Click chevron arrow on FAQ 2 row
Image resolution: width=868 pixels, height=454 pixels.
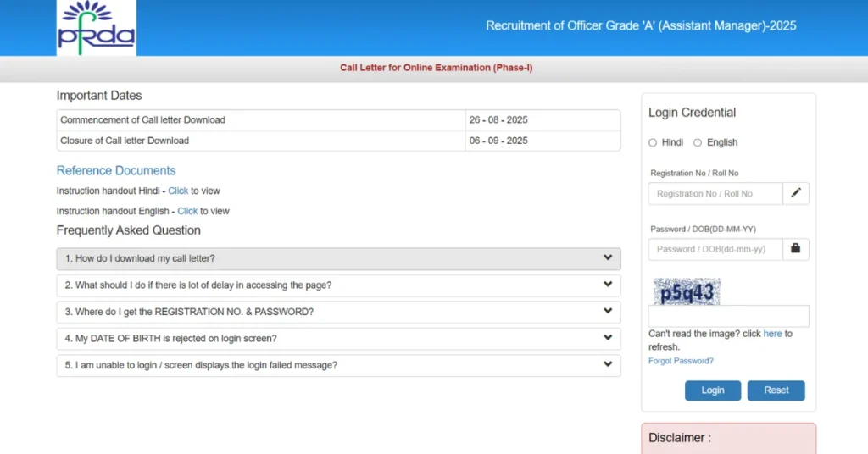(x=608, y=285)
